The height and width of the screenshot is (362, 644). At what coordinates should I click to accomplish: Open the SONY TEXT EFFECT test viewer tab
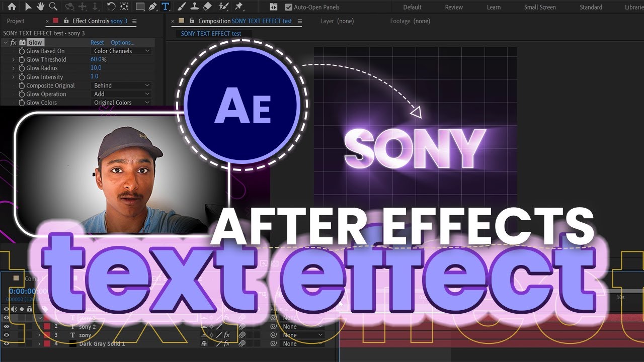coord(211,34)
